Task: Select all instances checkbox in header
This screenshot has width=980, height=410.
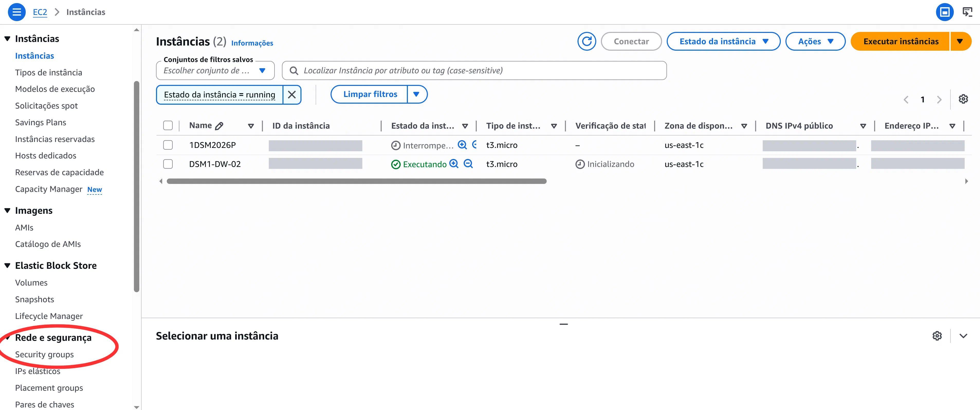Action: coord(168,126)
